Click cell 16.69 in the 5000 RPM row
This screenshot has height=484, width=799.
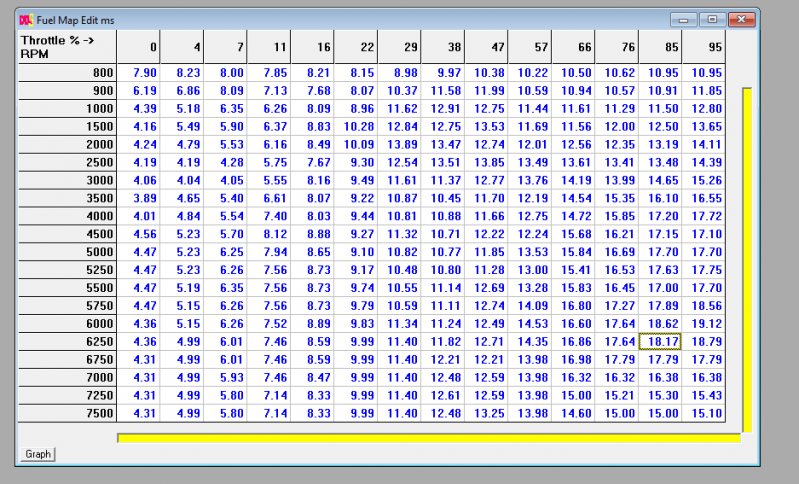(617, 252)
